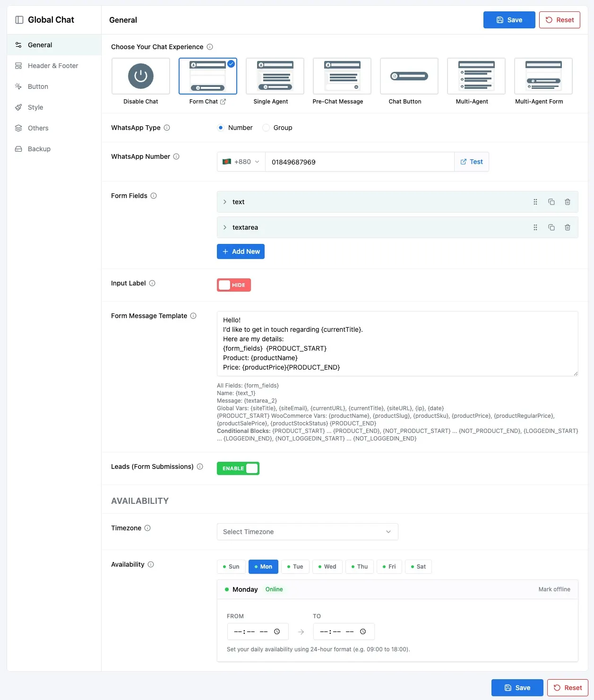Click info icon next to Leads (Form Submissions)
The image size is (594, 700).
200,467
